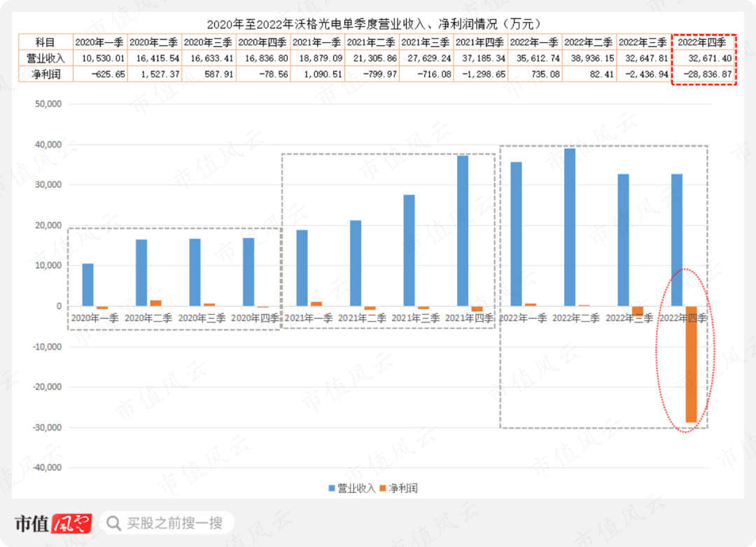Click the 2021年三季 x-axis label on chart

pos(416,319)
